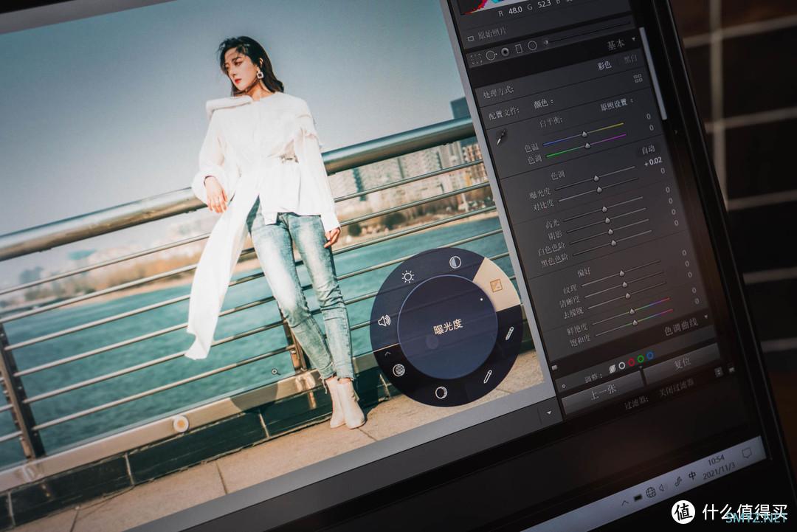Image resolution: width=797 pixels, height=532 pixels.
Task: Click the hatched circle icon on the dial
Action: (399, 370)
